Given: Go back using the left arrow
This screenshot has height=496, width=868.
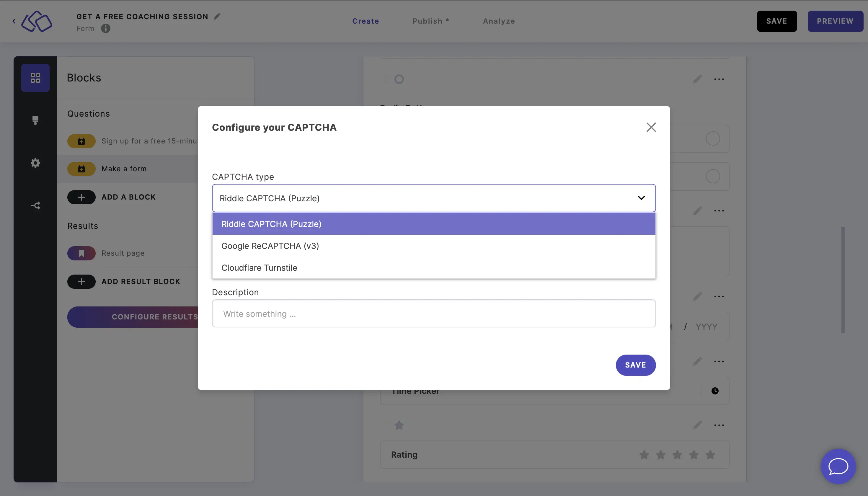Looking at the screenshot, I should [x=14, y=21].
